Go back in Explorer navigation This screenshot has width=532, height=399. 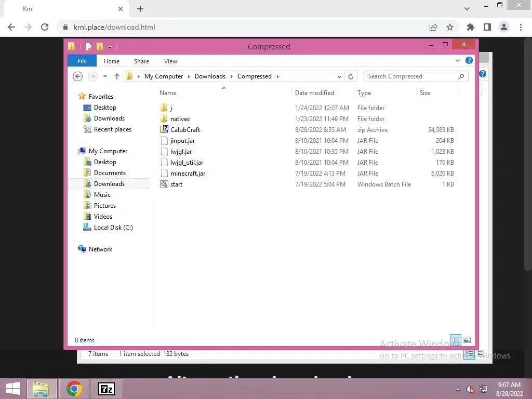pyautogui.click(x=78, y=76)
